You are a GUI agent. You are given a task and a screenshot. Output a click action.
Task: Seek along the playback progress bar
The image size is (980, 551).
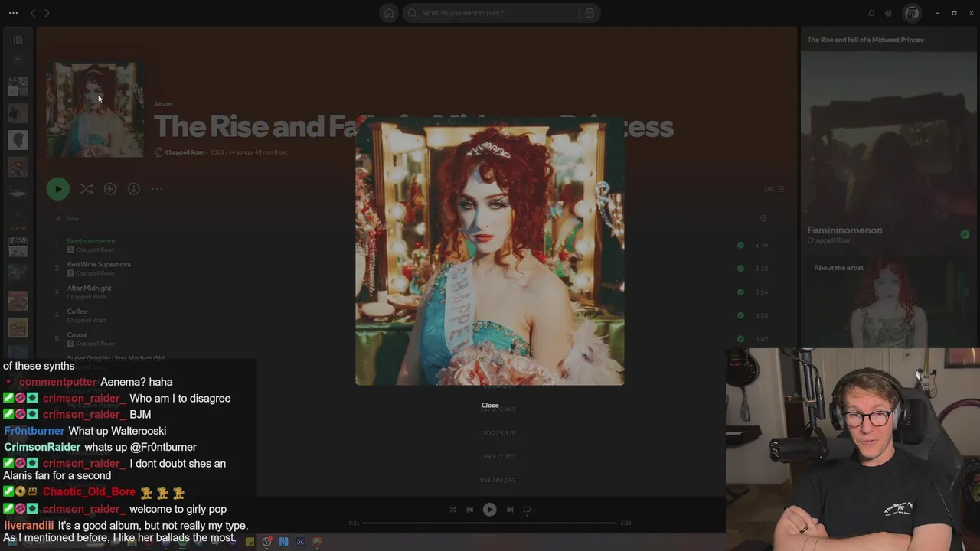coord(490,523)
